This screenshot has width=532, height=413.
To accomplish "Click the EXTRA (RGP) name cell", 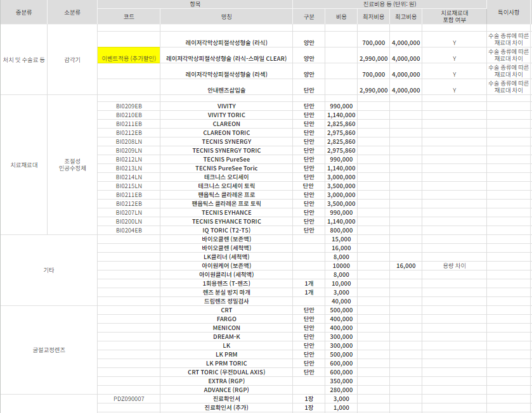I will coord(226,381).
